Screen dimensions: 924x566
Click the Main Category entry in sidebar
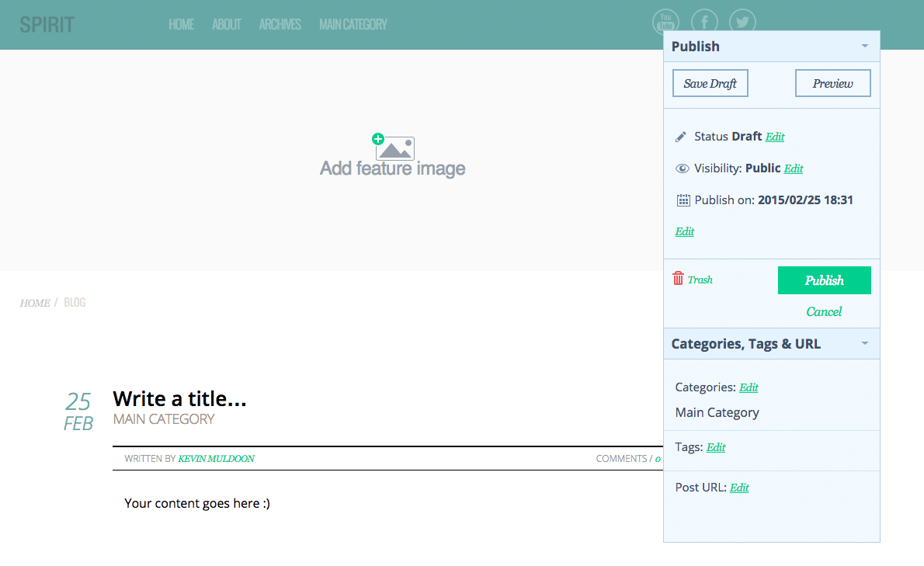point(717,413)
